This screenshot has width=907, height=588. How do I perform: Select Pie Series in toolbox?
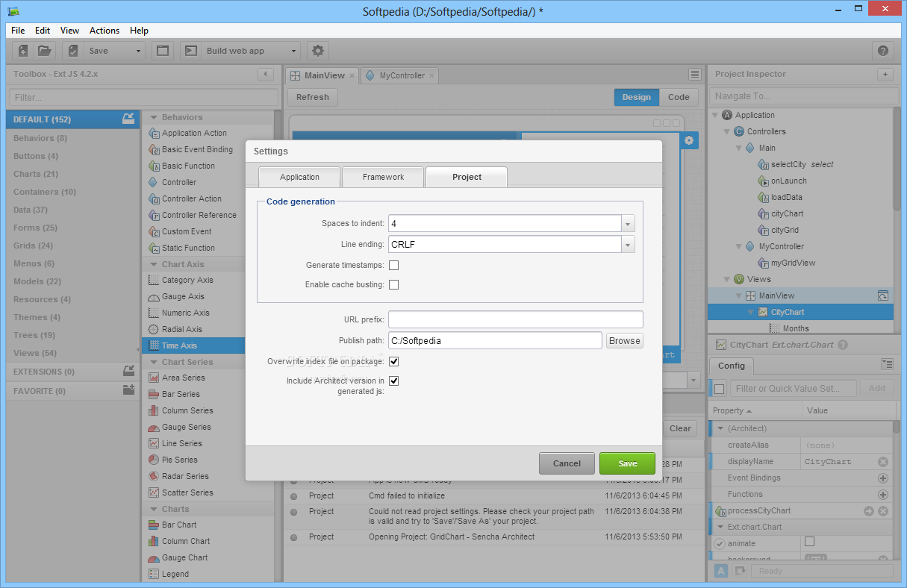[180, 460]
